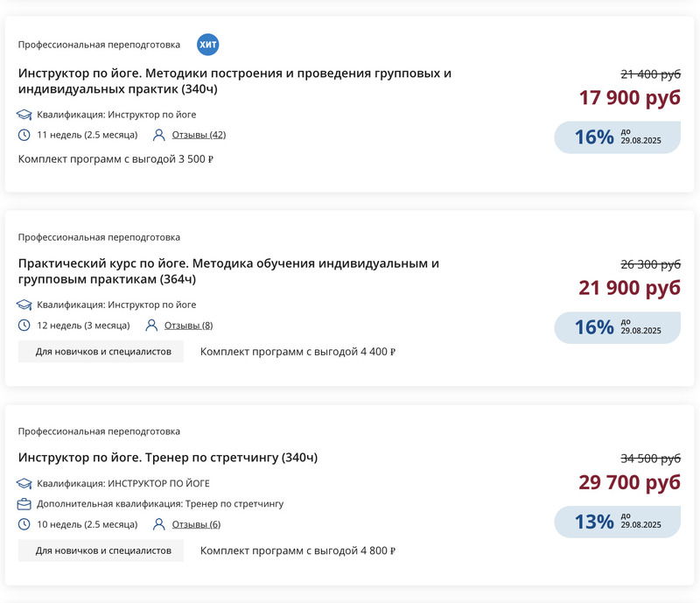The image size is (700, 603).
Task: Click the clock icon next to '10 недель (2.5 месяца)'
Action: (x=24, y=524)
